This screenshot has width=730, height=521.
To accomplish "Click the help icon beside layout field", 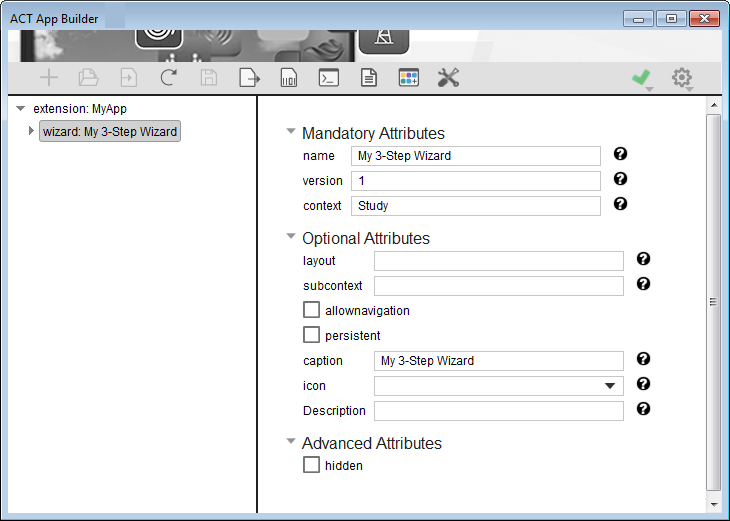I will [643, 259].
